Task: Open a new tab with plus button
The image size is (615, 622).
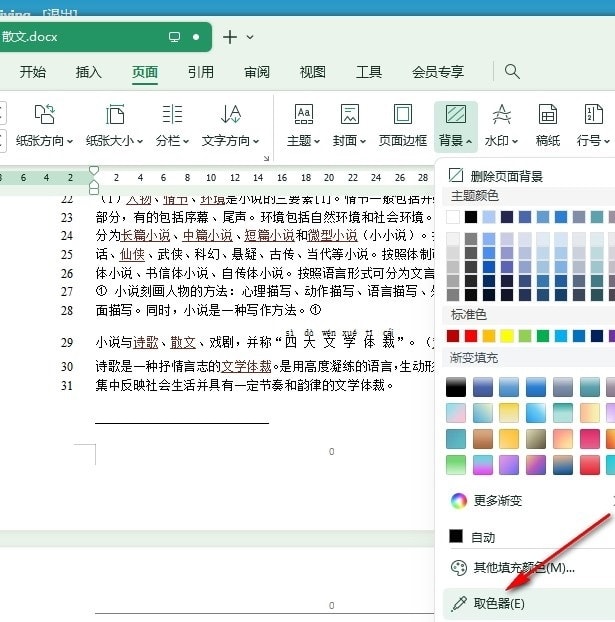Action: pyautogui.click(x=230, y=37)
